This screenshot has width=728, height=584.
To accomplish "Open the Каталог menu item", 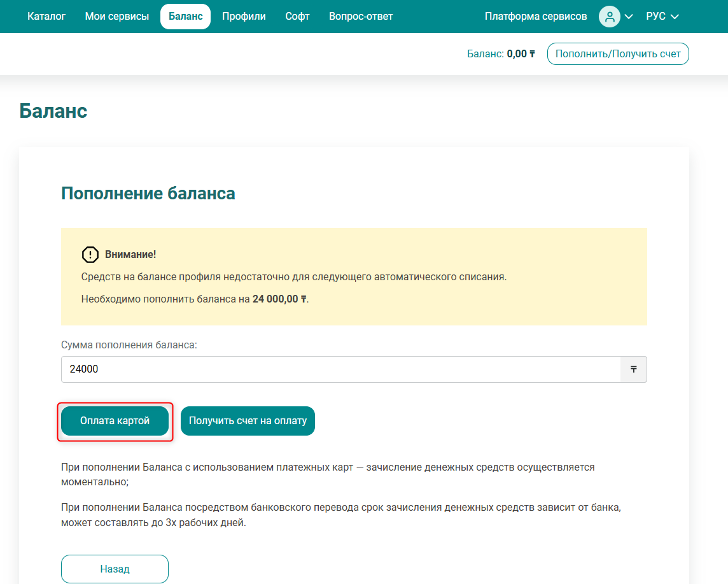I will (46, 17).
